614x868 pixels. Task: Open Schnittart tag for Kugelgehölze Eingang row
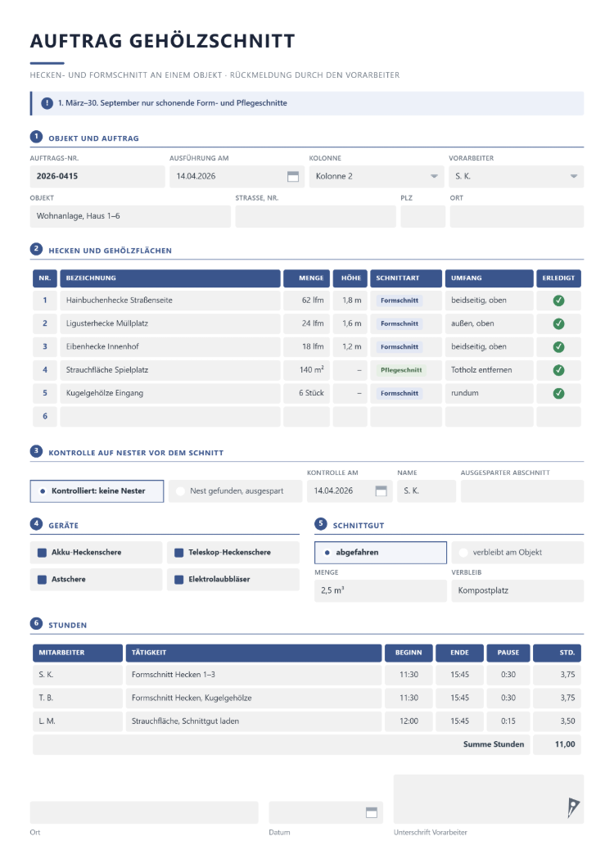(x=400, y=394)
